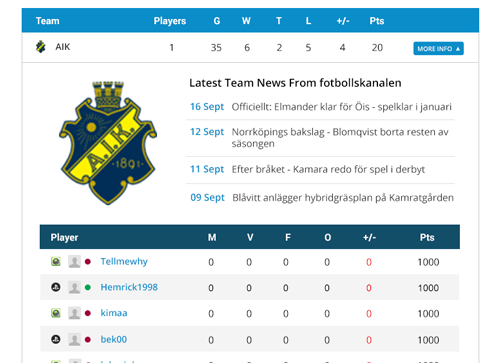Collapse the AIK row with MORE INFO

[x=438, y=49]
